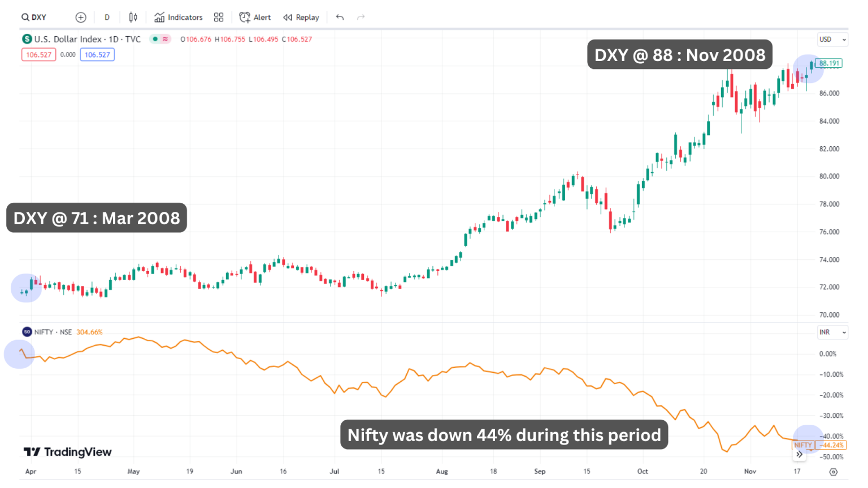Viewport: 868px width, 488px height.
Task: Open the chart settings gear icon
Action: 834,471
